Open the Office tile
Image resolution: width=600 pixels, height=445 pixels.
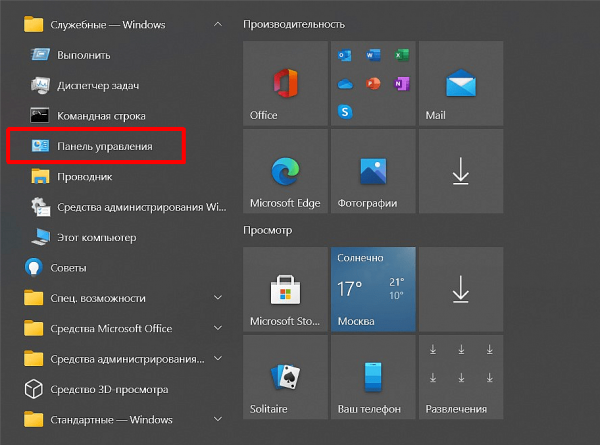(x=285, y=83)
